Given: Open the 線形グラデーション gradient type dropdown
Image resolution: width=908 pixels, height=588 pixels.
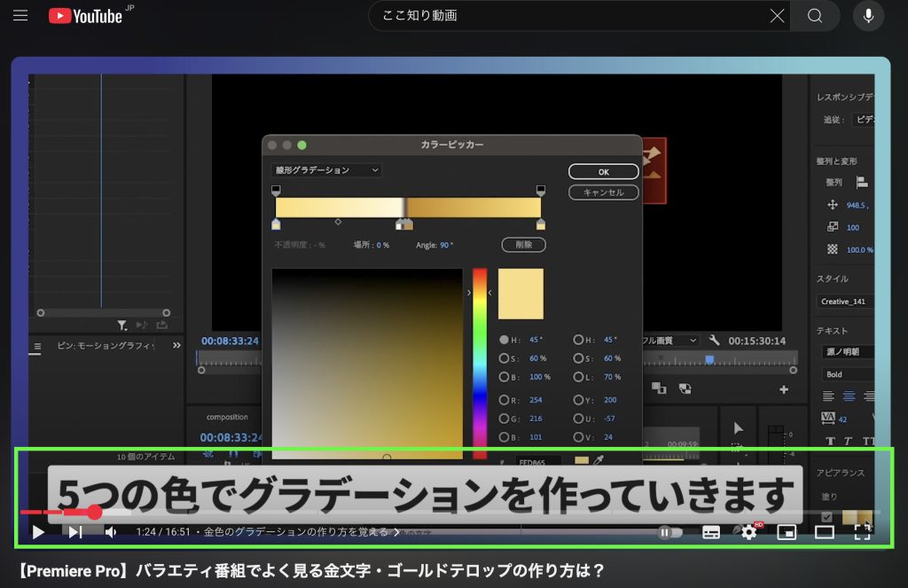Looking at the screenshot, I should pyautogui.click(x=325, y=170).
